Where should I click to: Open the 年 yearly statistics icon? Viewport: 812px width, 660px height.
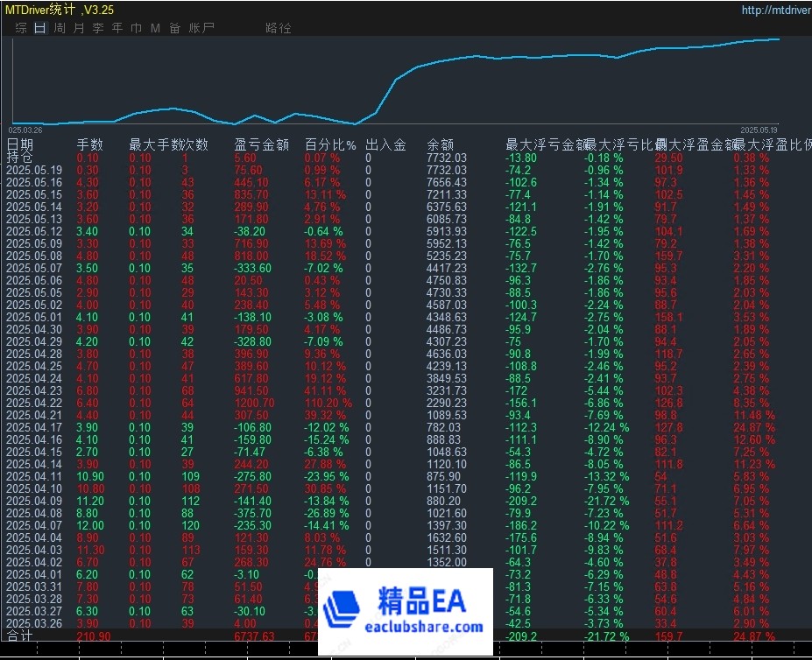pos(116,27)
